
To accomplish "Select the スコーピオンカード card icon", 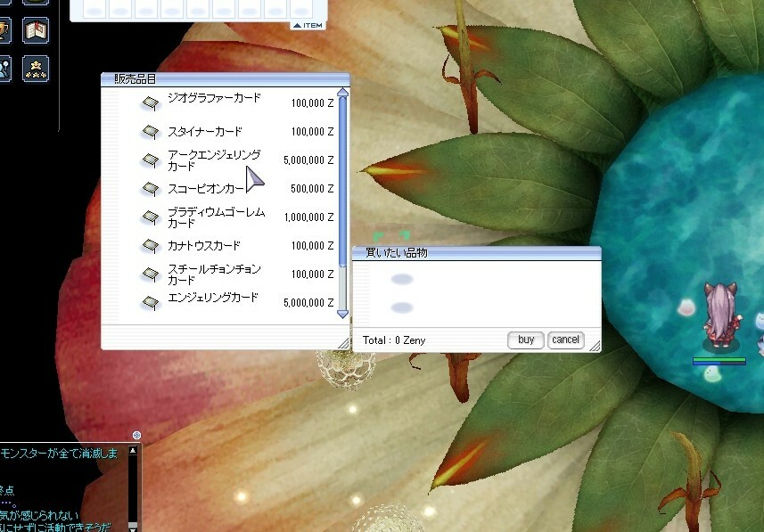I will click(x=150, y=189).
